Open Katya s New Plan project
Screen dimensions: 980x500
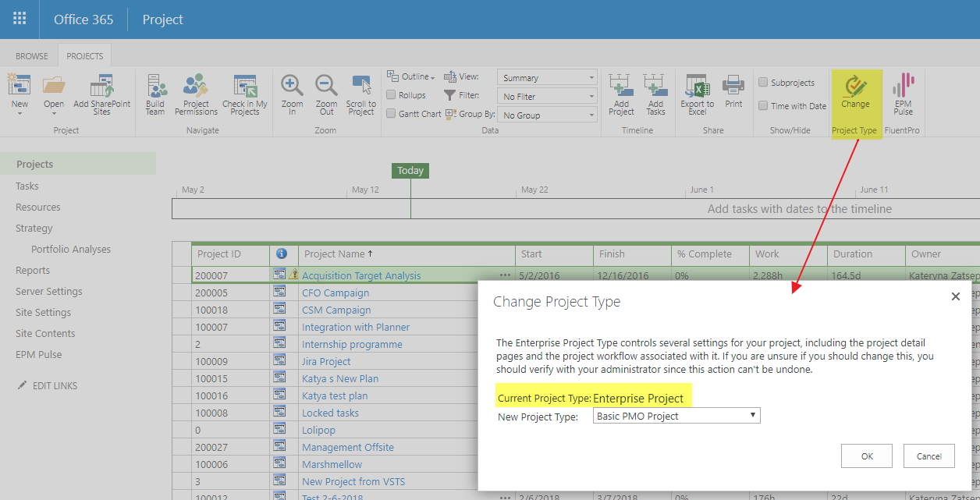pos(340,378)
